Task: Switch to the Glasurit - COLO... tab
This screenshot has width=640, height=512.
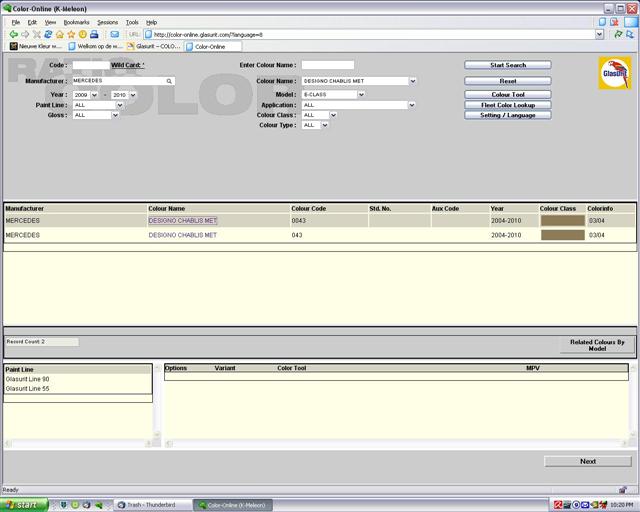Action: 154,47
